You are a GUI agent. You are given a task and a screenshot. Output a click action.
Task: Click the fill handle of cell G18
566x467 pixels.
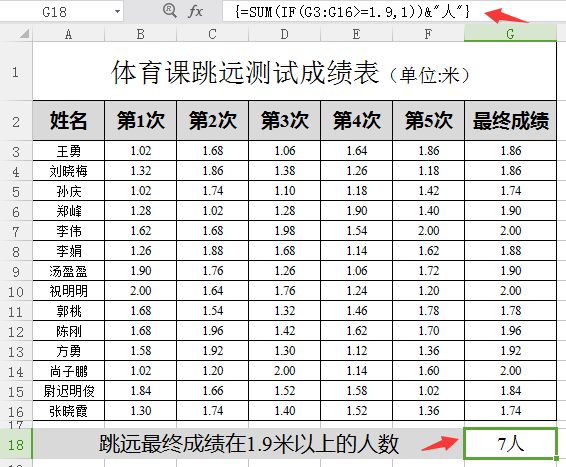[556, 459]
